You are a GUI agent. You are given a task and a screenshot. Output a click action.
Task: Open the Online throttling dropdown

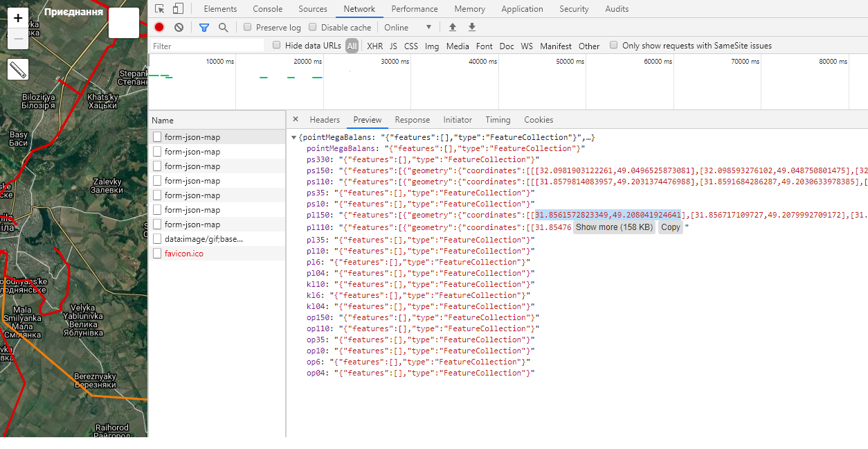410,26
